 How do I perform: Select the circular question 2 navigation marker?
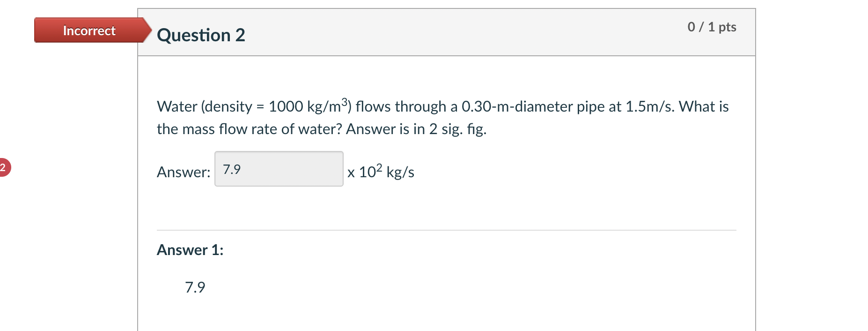tap(4, 167)
